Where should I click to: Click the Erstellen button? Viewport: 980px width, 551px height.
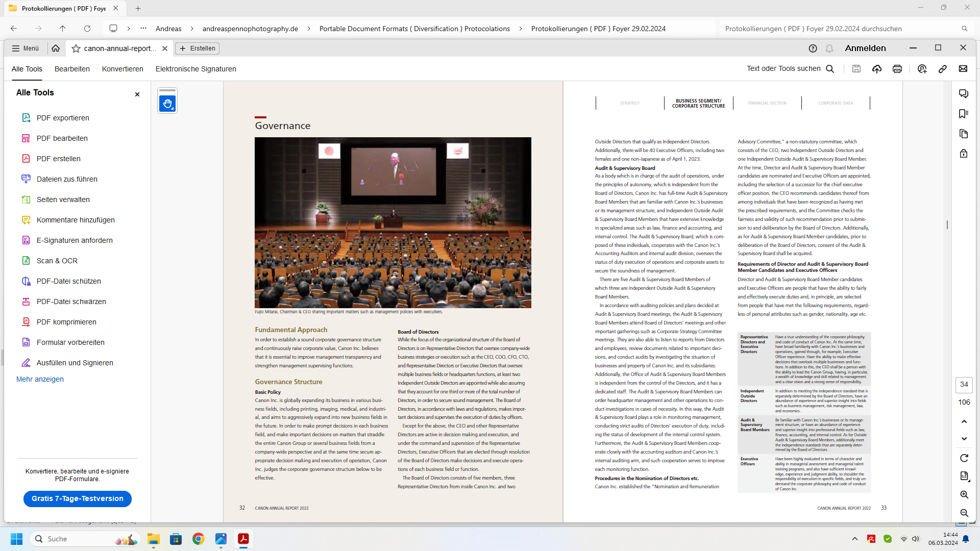[198, 48]
